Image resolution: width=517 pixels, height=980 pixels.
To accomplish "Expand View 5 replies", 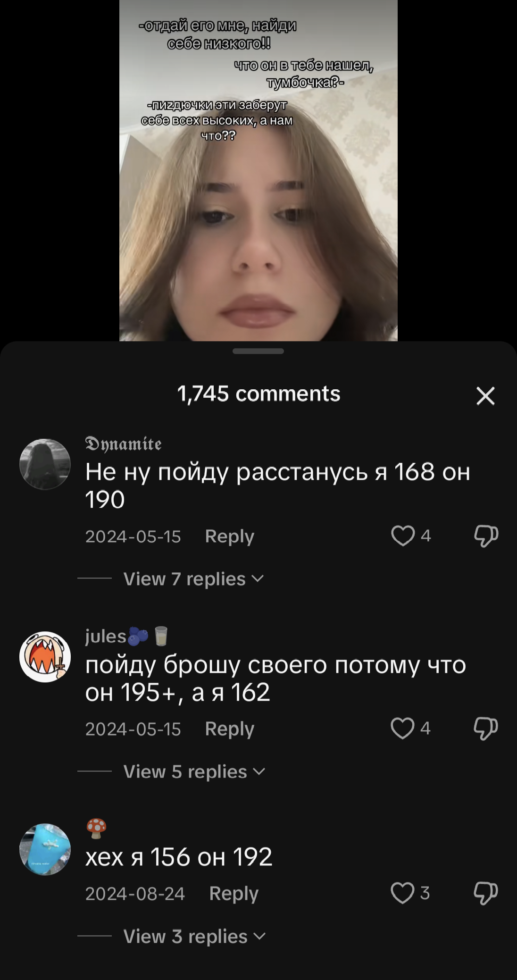I will (x=194, y=772).
